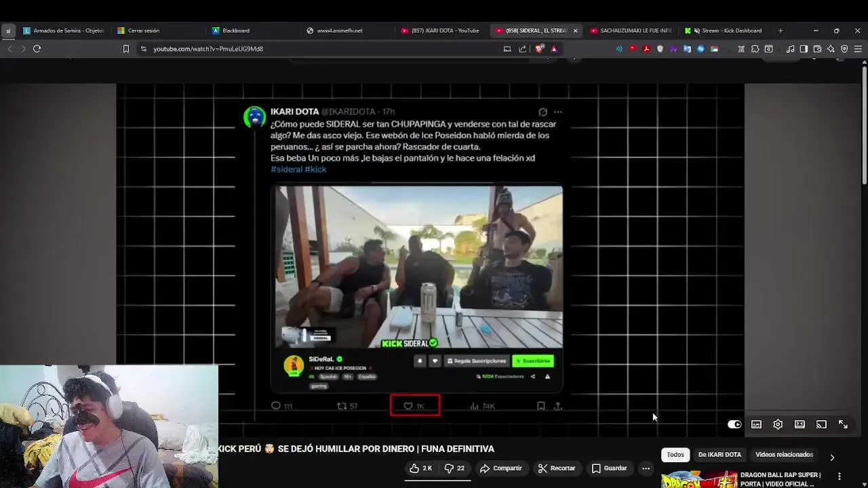Dislike the video with 22 dislikes
The width and height of the screenshot is (868, 488).
pos(454,468)
